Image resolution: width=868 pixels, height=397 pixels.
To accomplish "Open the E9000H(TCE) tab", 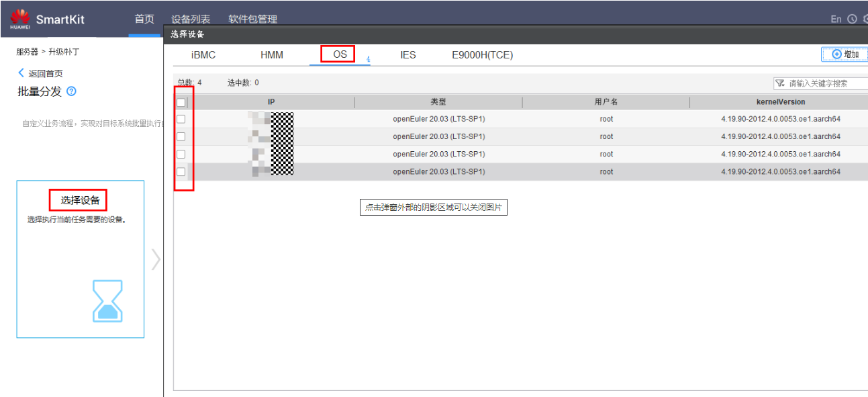I will click(x=483, y=55).
